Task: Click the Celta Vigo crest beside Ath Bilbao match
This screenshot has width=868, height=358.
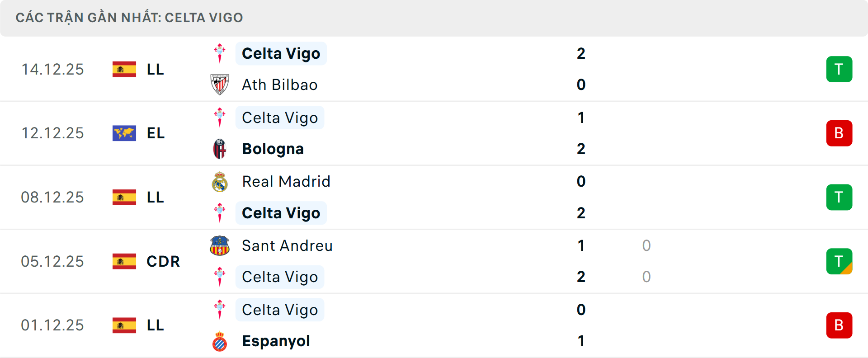Action: 220,53
